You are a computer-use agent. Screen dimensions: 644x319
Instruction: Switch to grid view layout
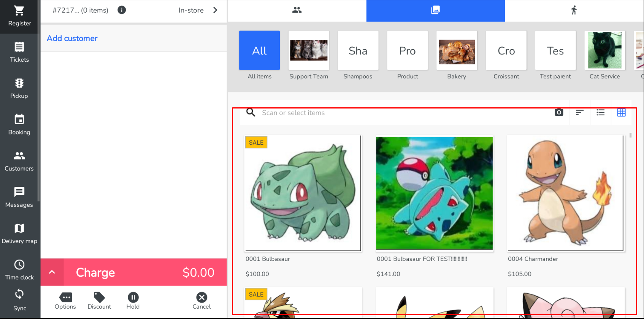[621, 112]
